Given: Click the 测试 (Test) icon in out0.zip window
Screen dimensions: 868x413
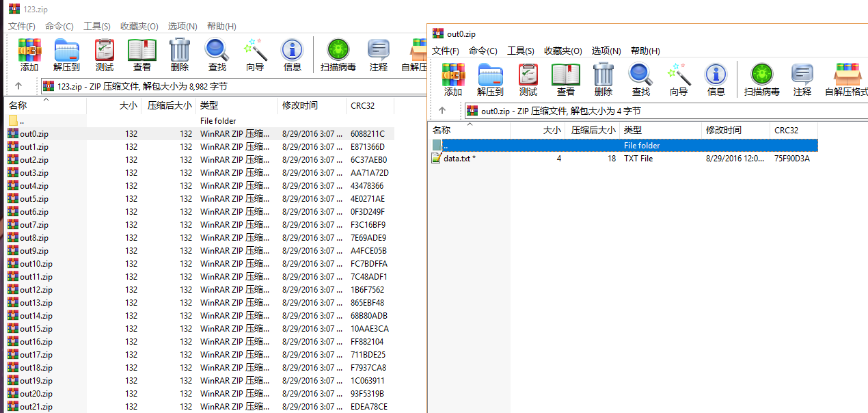Looking at the screenshot, I should tap(528, 79).
